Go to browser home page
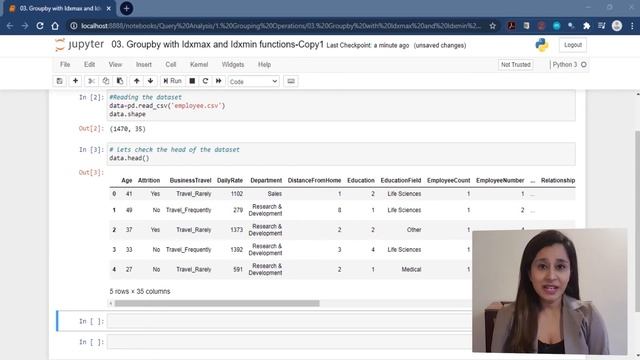This screenshot has height=360, width=640. pyautogui.click(x=55, y=26)
